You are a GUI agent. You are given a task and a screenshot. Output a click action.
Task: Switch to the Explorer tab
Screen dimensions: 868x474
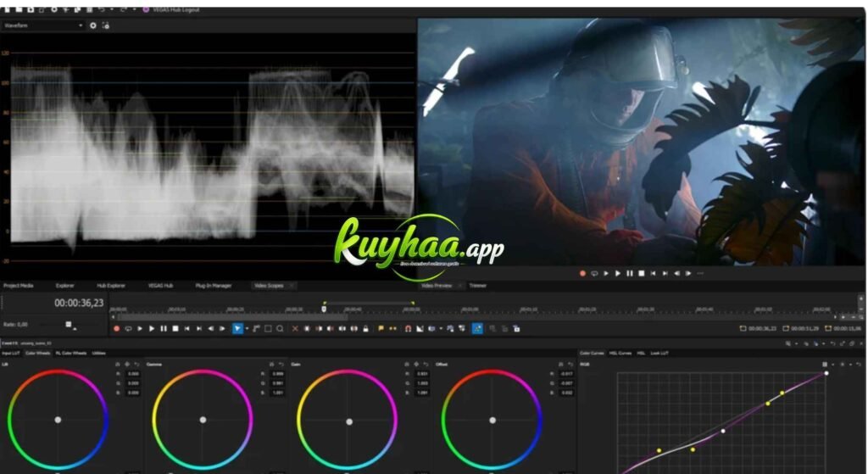click(64, 286)
